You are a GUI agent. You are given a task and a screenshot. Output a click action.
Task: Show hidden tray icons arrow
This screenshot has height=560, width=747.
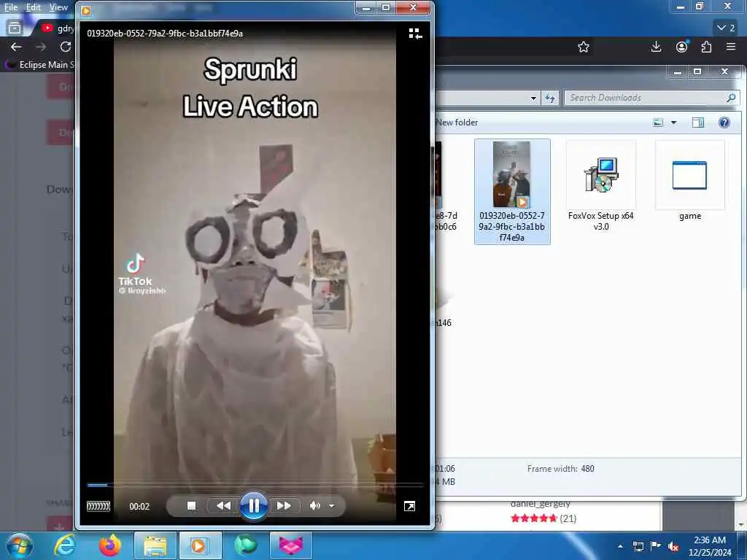point(620,546)
